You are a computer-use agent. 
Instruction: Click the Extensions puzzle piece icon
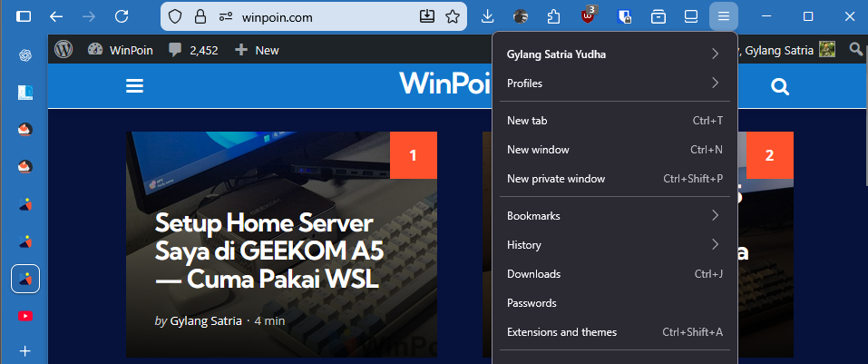click(554, 16)
